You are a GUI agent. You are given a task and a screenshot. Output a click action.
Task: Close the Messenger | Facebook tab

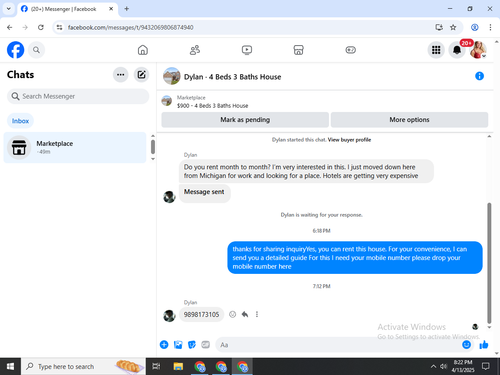click(111, 9)
